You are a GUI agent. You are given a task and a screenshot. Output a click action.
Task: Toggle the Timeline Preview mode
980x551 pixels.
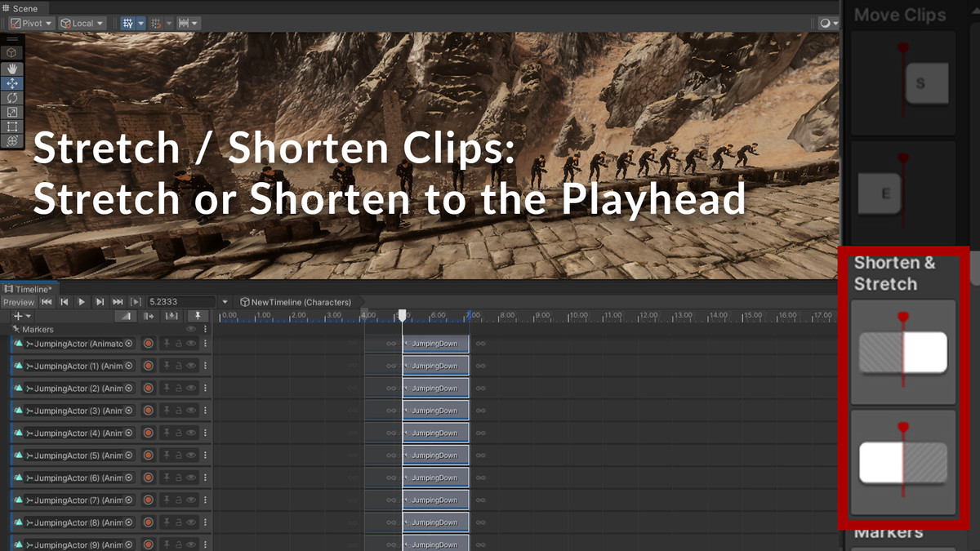point(18,302)
